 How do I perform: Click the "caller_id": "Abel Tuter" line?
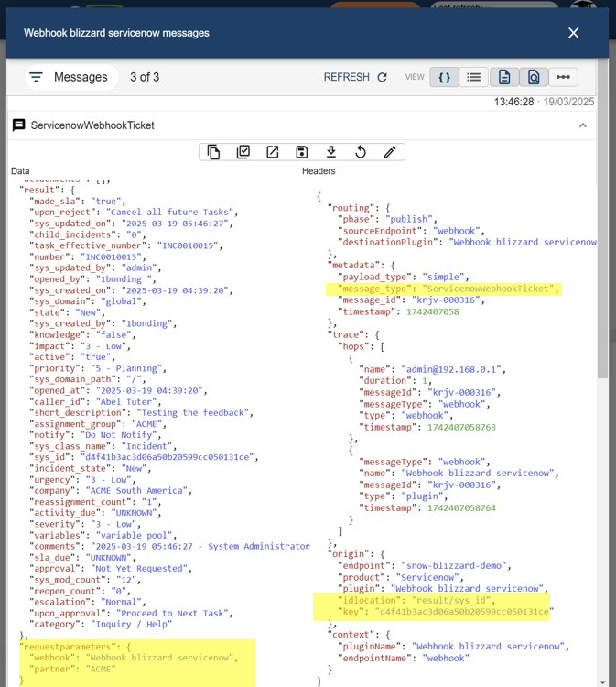pos(95,402)
